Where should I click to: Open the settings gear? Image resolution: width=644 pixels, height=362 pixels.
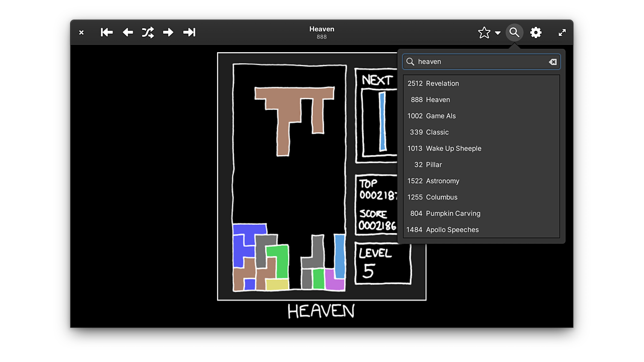pyautogui.click(x=536, y=32)
